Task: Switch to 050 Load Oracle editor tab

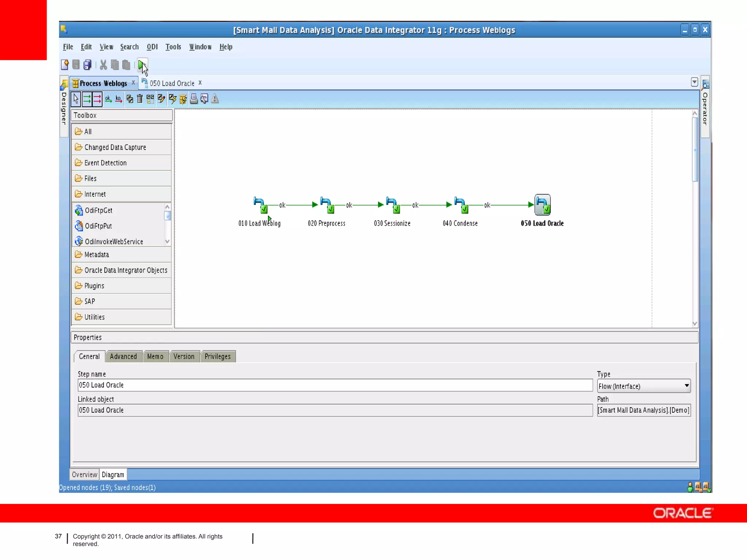Action: coord(171,83)
